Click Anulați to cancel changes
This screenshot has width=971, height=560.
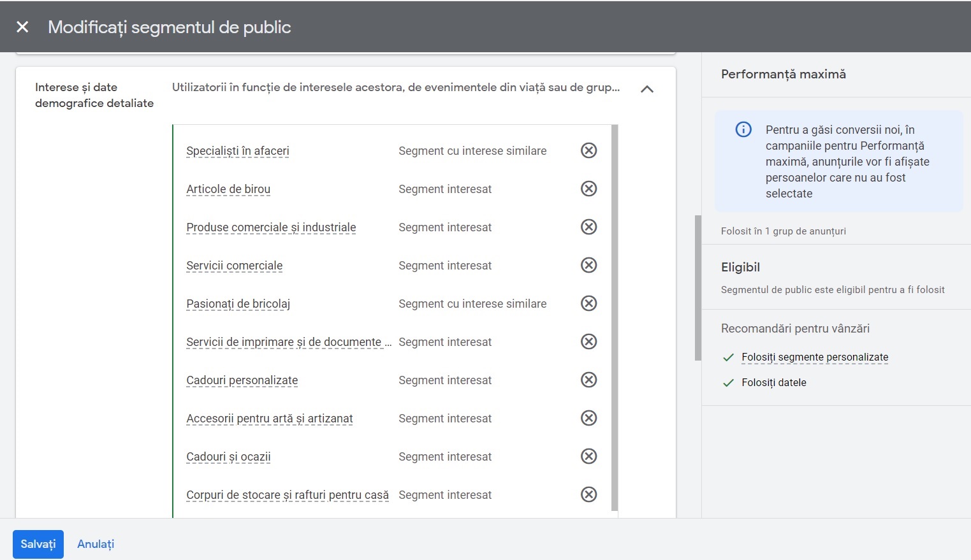[96, 544]
